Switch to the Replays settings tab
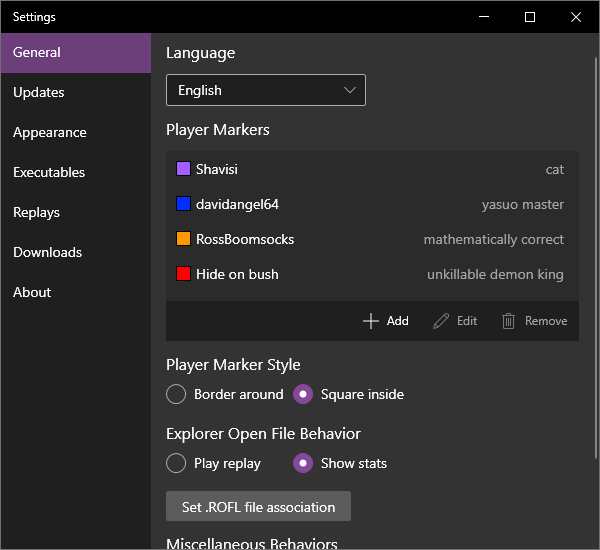 coord(76,212)
